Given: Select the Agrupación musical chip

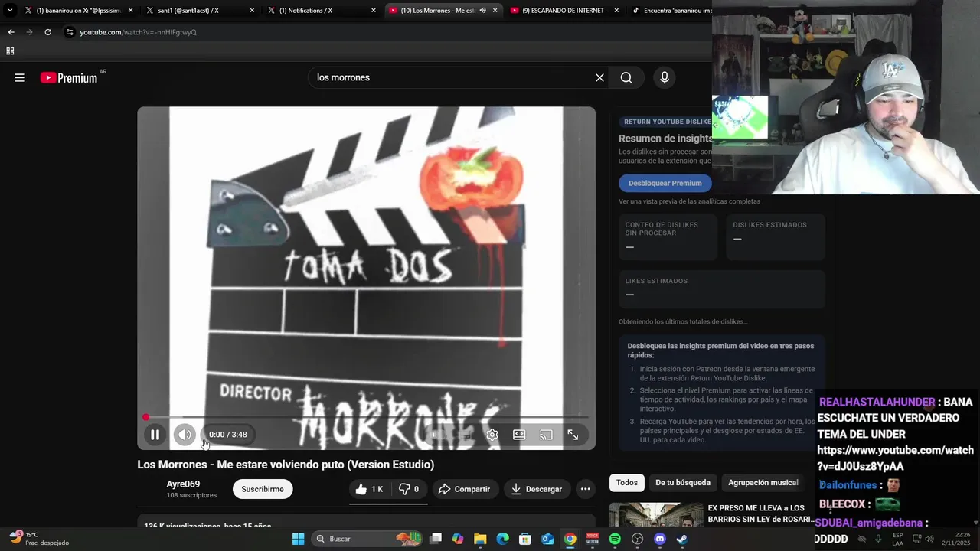Looking at the screenshot, I should pyautogui.click(x=763, y=482).
